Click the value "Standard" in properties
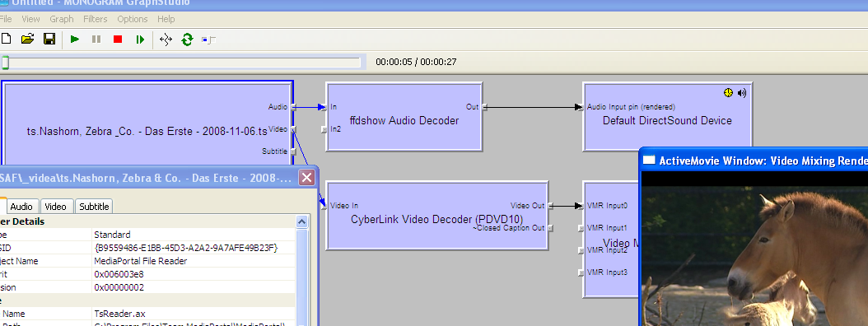868x326 pixels. pyautogui.click(x=112, y=235)
